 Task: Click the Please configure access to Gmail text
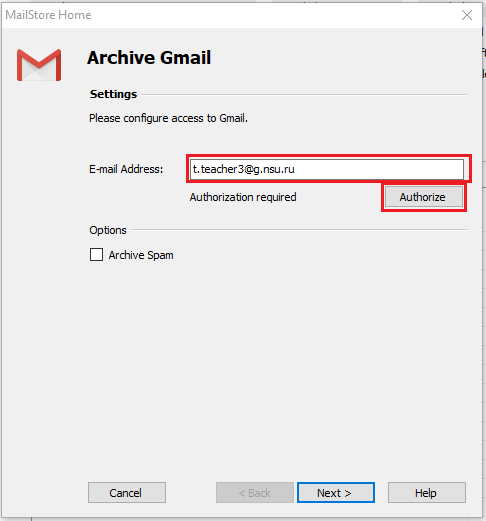[168, 118]
